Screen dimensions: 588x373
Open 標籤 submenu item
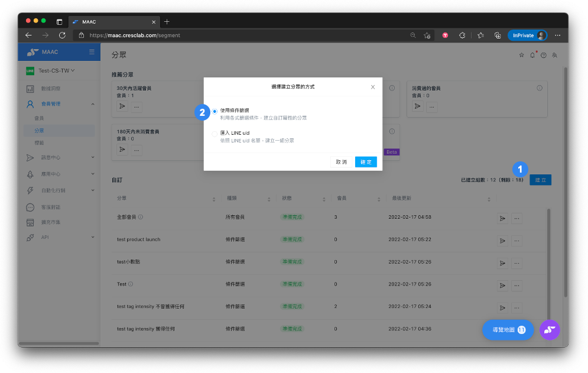[x=39, y=143]
